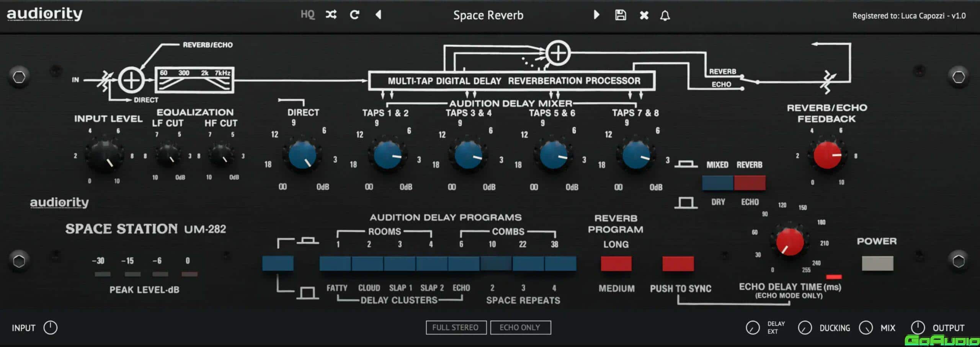The image size is (980, 347).
Task: Toggle the HQ quality mode
Action: click(307, 15)
